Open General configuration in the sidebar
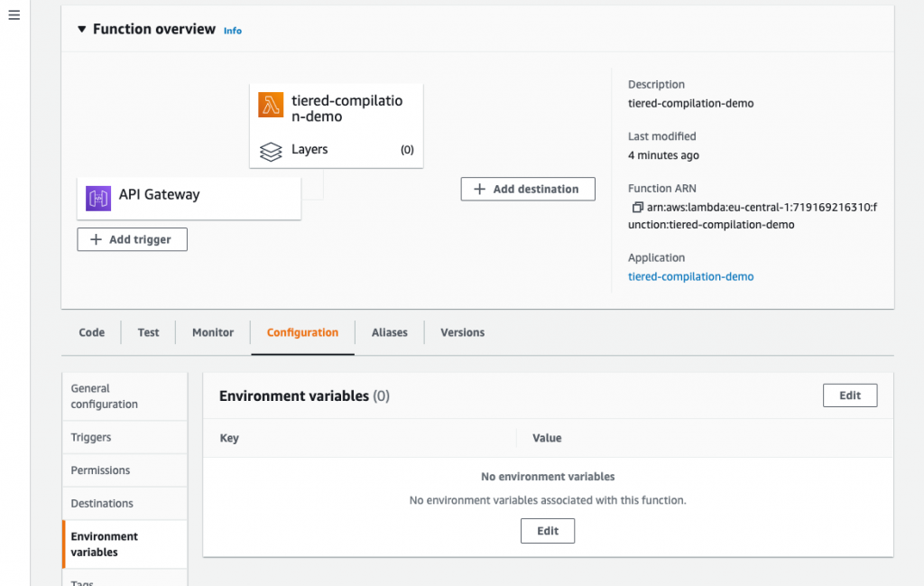The width and height of the screenshot is (924, 586). (x=125, y=396)
